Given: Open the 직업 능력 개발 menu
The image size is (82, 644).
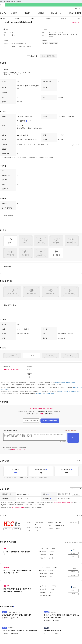Looking at the screenshot, I should pos(56,13).
